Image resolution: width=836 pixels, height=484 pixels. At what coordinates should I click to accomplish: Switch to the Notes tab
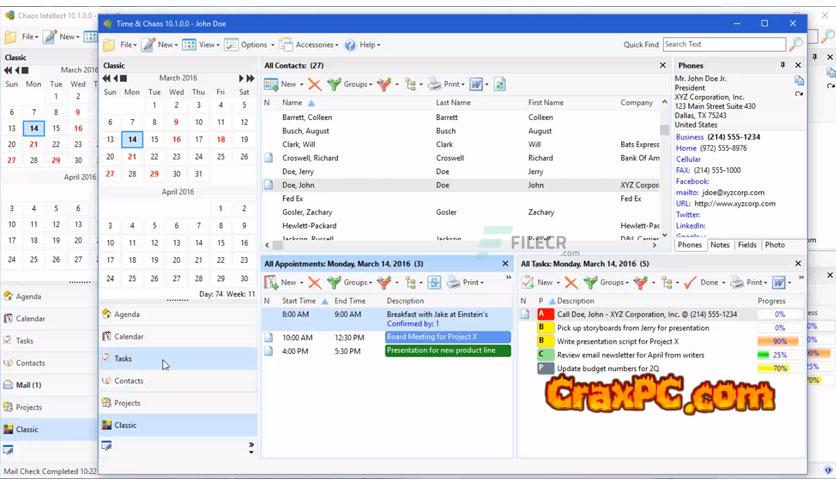[x=720, y=245]
